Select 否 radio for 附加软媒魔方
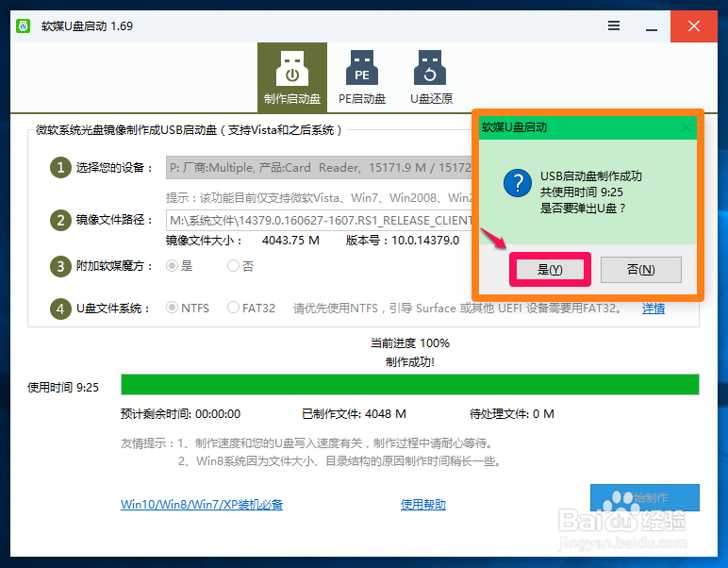The image size is (728, 568). click(x=234, y=266)
